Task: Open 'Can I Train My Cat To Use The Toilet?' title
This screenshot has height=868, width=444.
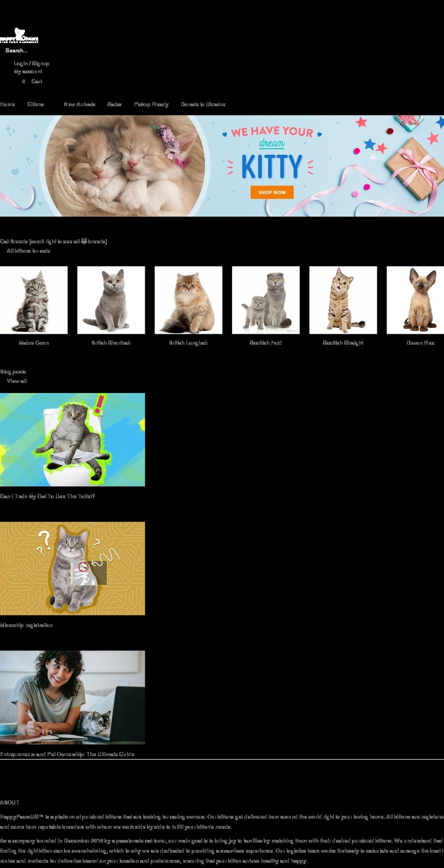Action: 48,496
